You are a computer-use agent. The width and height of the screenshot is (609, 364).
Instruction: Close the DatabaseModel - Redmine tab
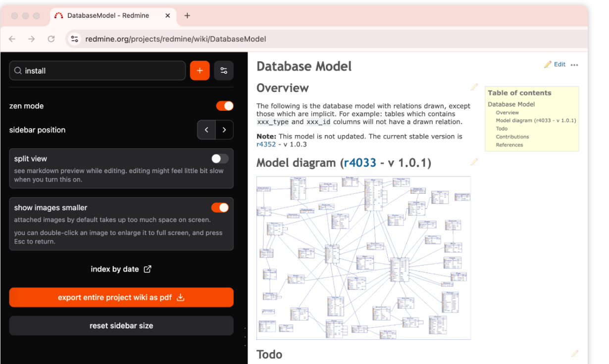click(168, 15)
